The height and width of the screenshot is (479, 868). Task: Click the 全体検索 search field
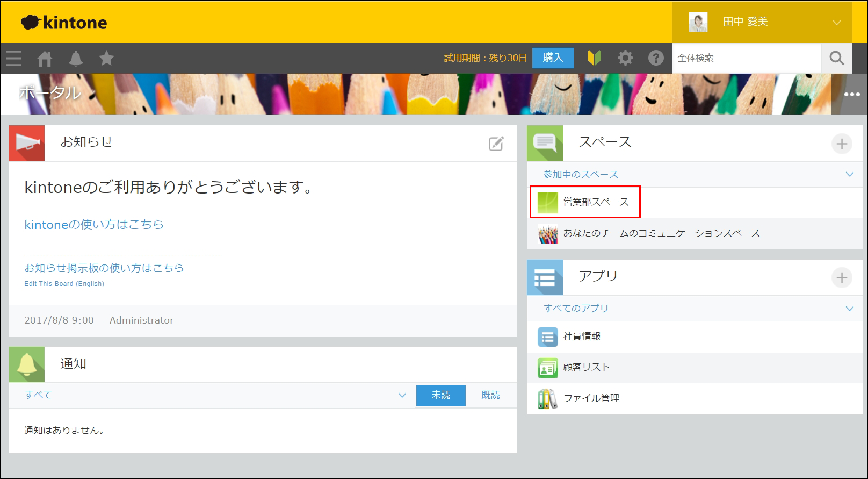coord(746,58)
